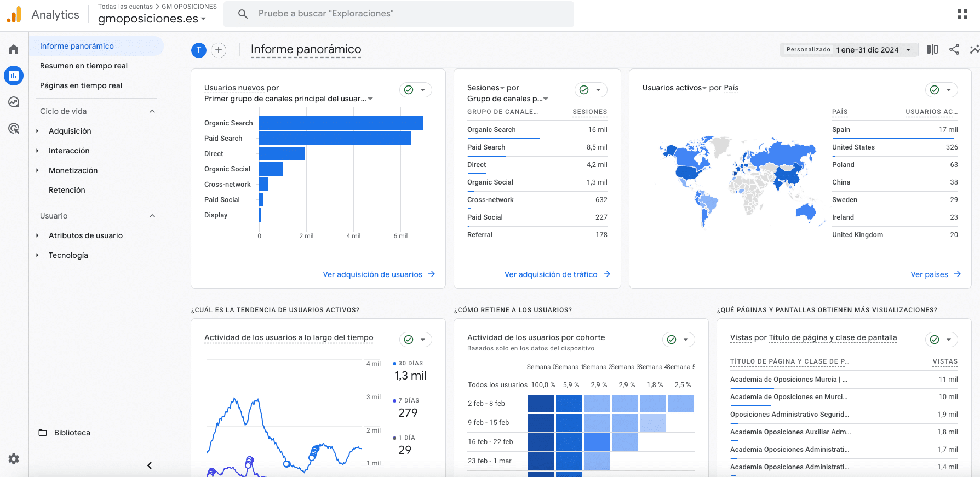Open the Explore icon in left rail
Viewport: 980px width, 477px height.
click(14, 102)
